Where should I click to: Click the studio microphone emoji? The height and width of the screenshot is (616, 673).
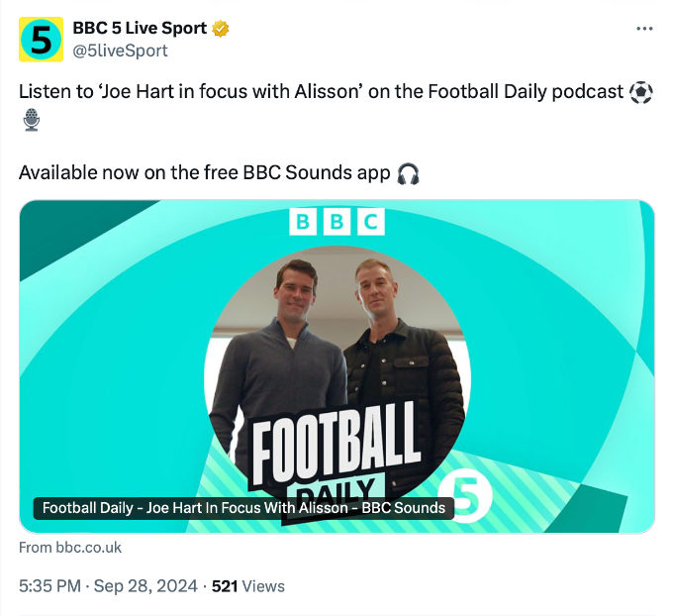coord(32,121)
